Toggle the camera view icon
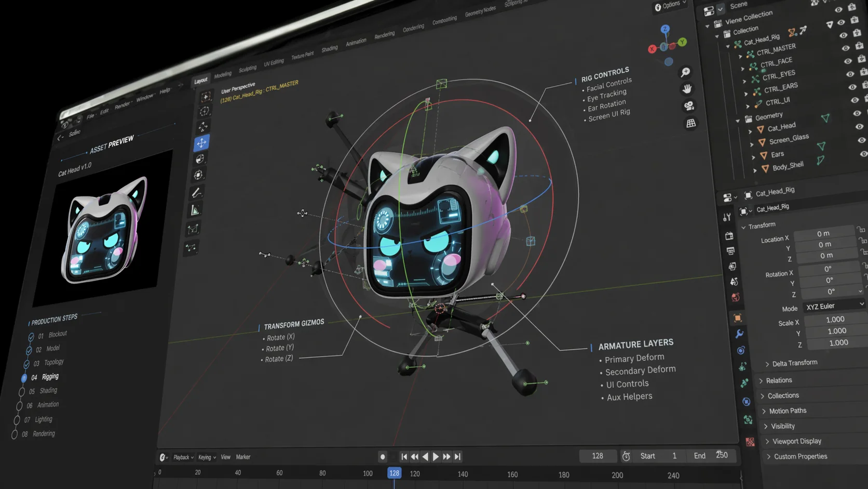Viewport: 868px width, 489px height. [x=689, y=106]
